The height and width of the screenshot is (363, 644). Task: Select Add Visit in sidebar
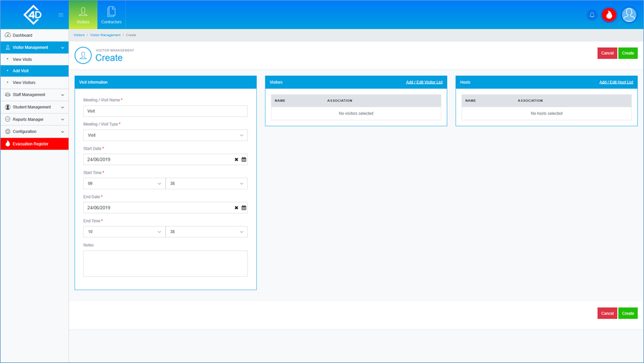(34, 71)
